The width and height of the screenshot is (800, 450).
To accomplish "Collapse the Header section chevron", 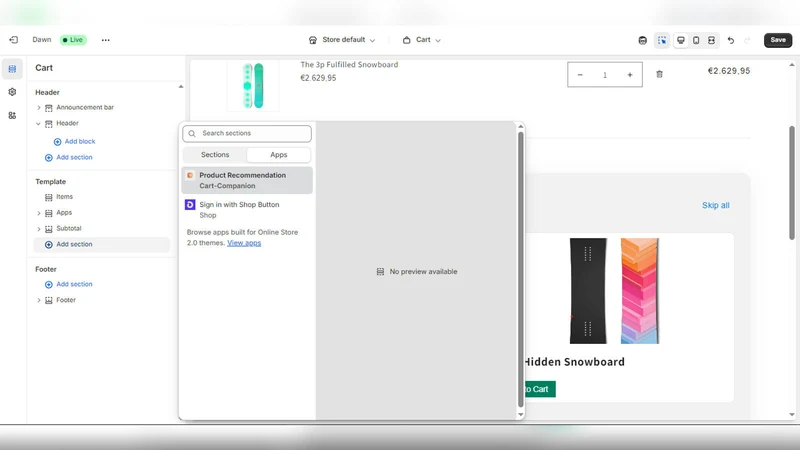I will [x=38, y=123].
